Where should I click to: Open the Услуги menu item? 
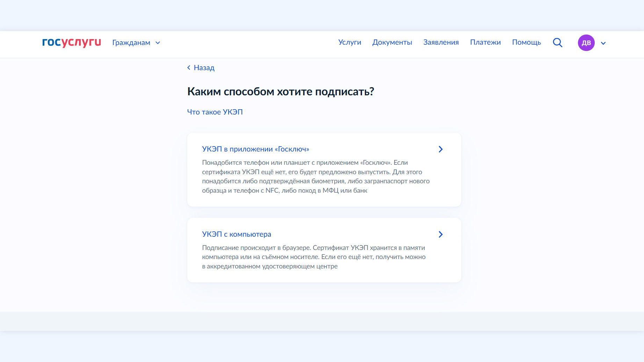pos(349,42)
